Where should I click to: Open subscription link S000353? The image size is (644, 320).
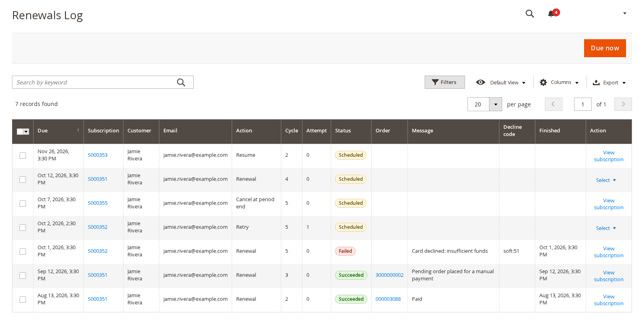[97, 155]
